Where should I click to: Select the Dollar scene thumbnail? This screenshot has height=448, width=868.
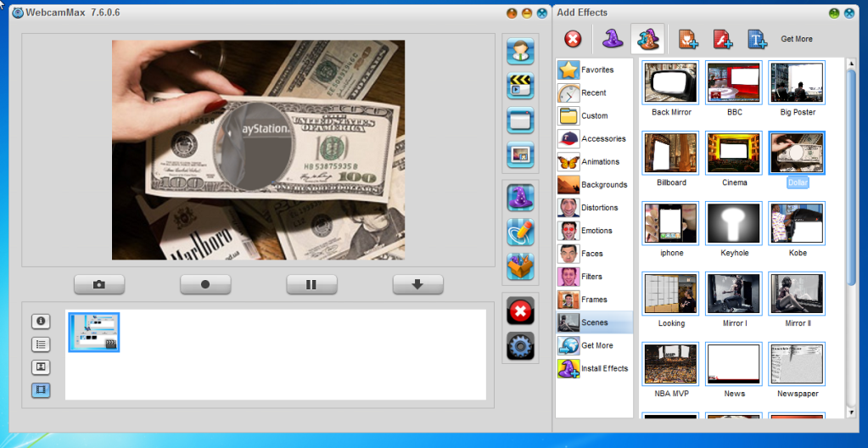click(x=797, y=153)
